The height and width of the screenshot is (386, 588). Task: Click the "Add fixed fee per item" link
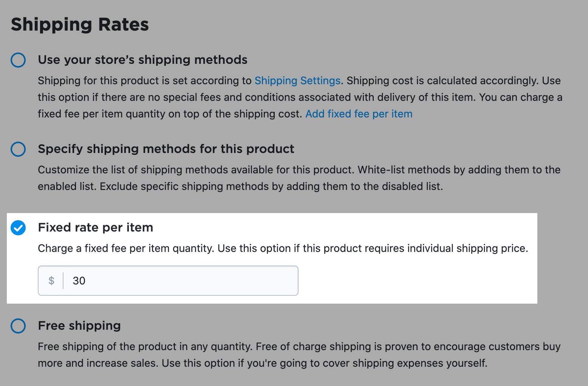pos(359,114)
